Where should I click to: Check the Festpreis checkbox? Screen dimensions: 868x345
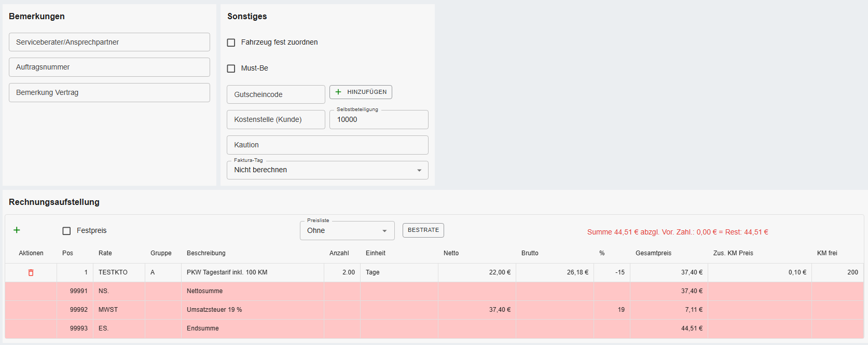(66, 231)
